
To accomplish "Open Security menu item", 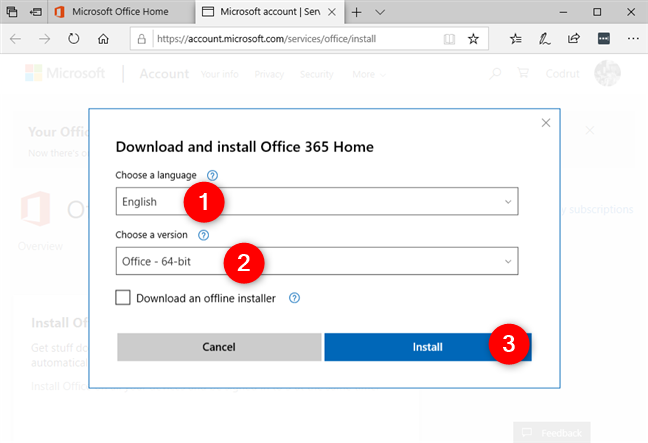I will click(x=317, y=74).
